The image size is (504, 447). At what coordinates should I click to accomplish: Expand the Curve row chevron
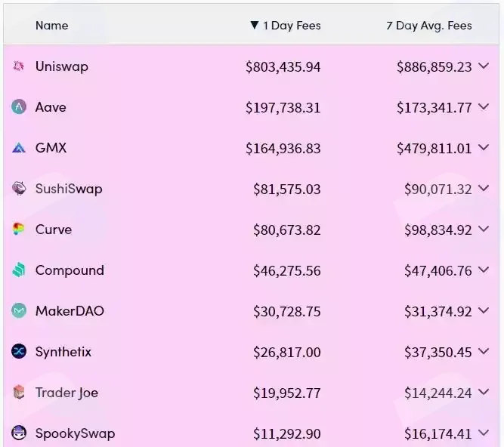click(484, 230)
